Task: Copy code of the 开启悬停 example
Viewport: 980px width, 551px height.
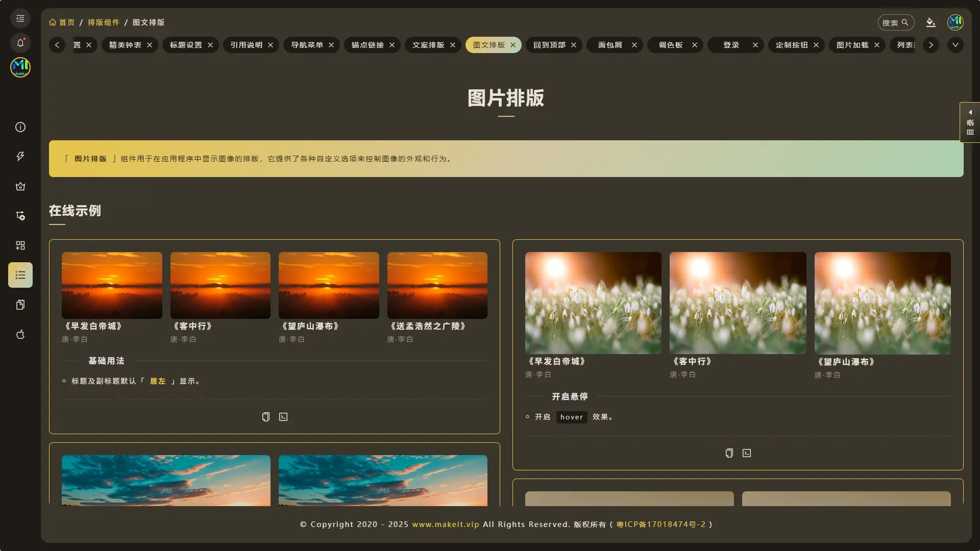Action: click(729, 453)
